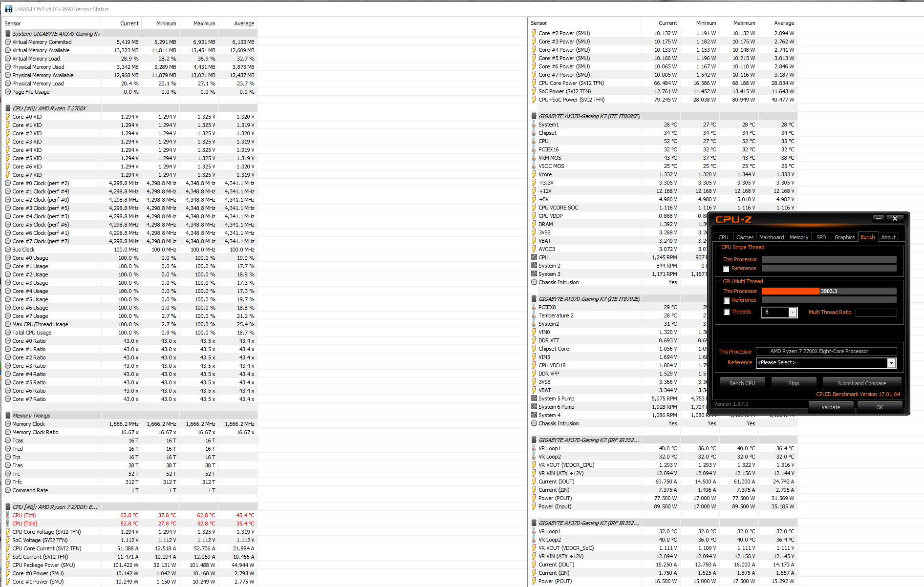Click the HWiNFO64 title bar app icon

(9, 9)
